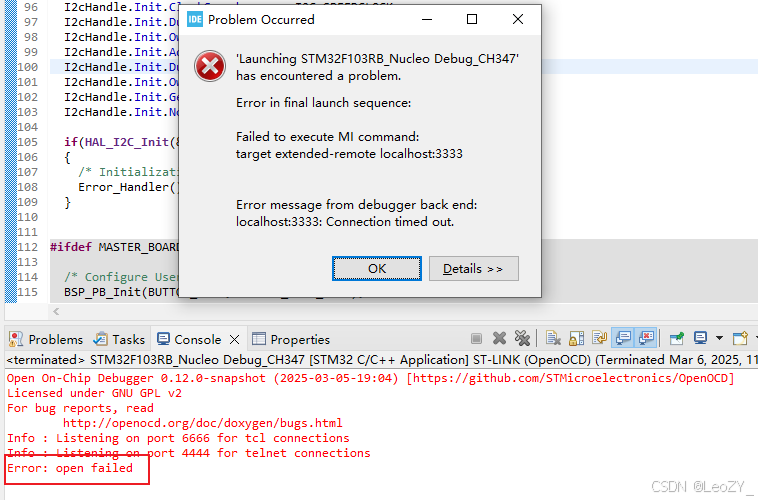Remove all terminated launches with the double X icon
The width and height of the screenshot is (758, 500).
523,338
